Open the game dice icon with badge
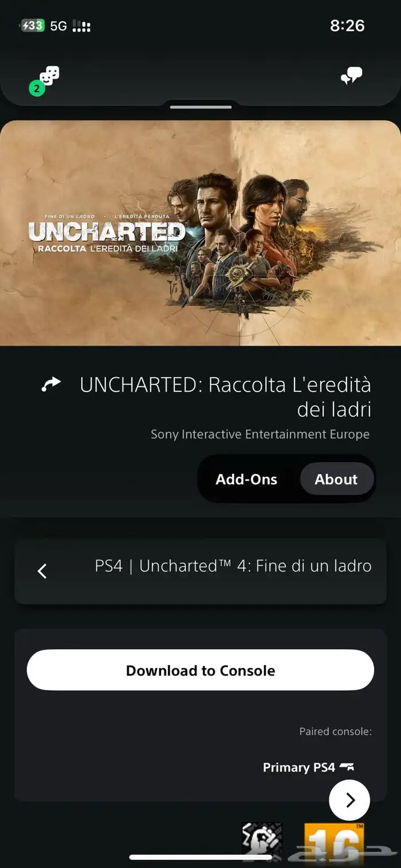401x868 pixels. pyautogui.click(x=46, y=80)
